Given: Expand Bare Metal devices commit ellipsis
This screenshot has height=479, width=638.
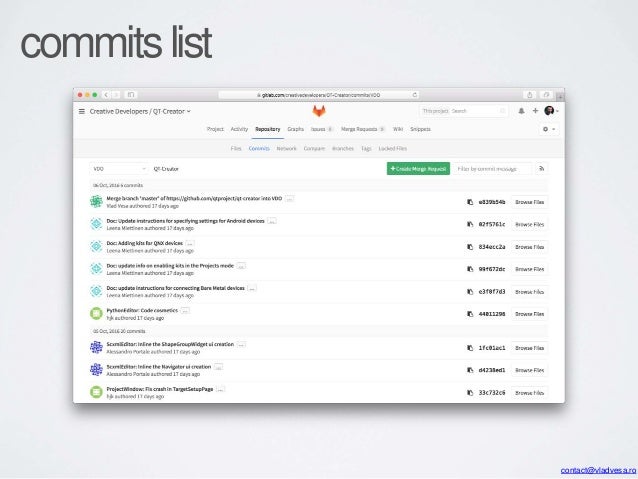Looking at the screenshot, I should (252, 288).
